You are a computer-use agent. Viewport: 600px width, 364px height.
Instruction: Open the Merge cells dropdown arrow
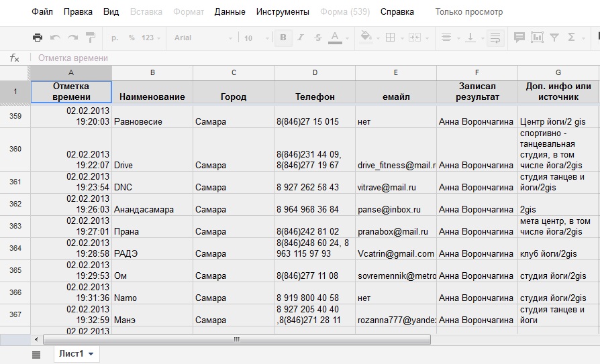427,38
